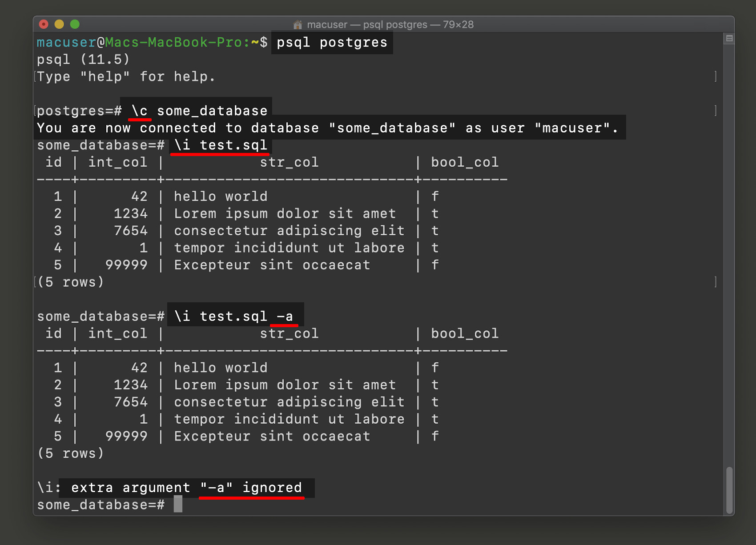Click the '(5 rows)' summary text
The width and height of the screenshot is (756, 545).
pos(70,282)
